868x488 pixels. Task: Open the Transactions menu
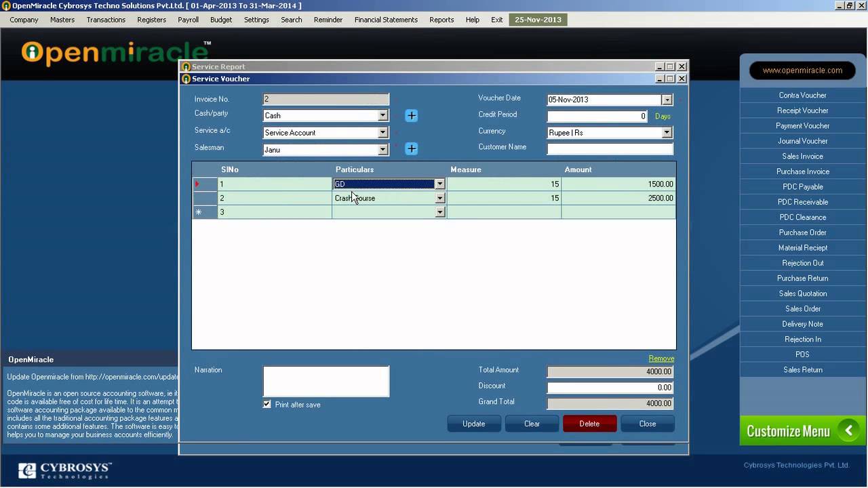(106, 20)
